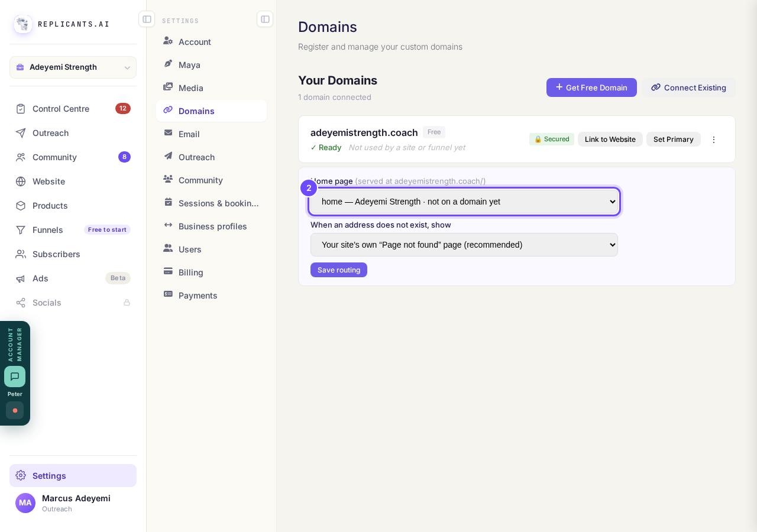The height and width of the screenshot is (532, 757).
Task: Click the Website globe icon in the sidebar
Action: 21,181
